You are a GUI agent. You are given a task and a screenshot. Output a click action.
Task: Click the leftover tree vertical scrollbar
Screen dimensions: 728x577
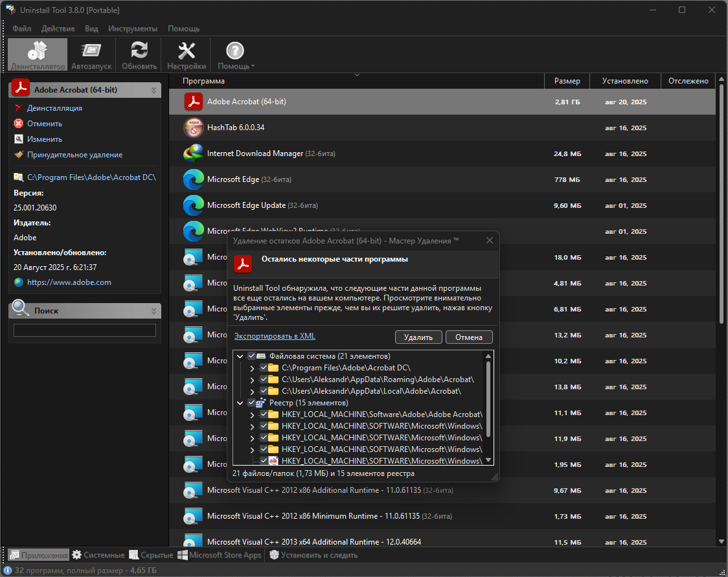pos(488,398)
